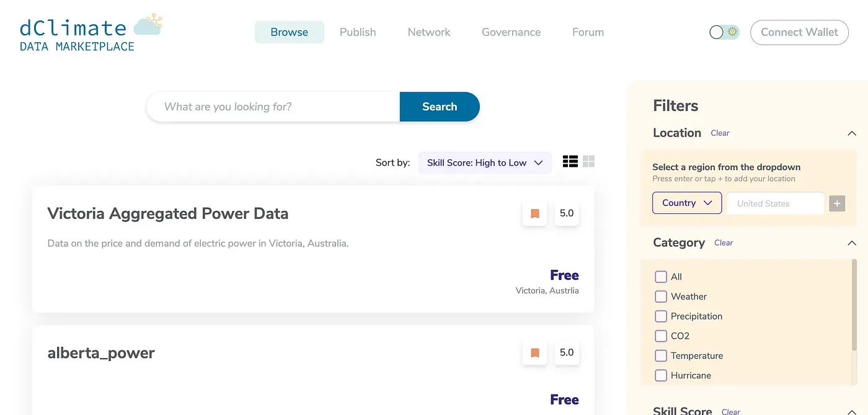Switch to grid view layout icon
868x415 pixels.
click(589, 161)
